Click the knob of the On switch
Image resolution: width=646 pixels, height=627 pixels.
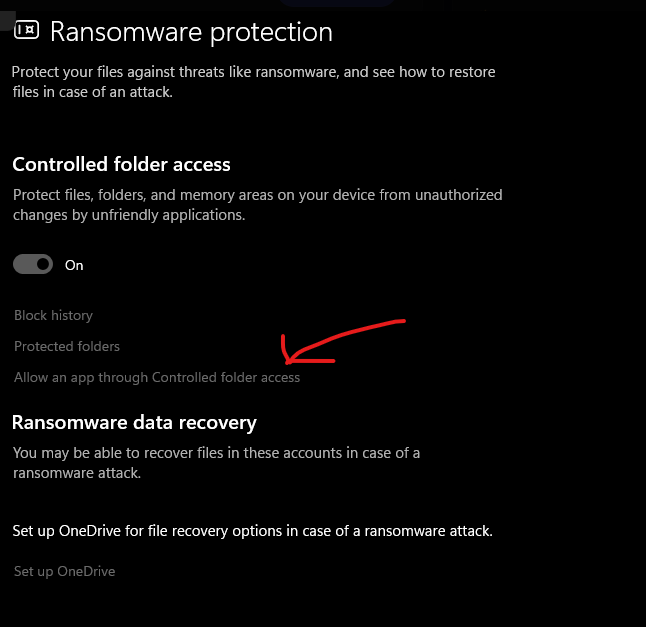[x=42, y=265]
